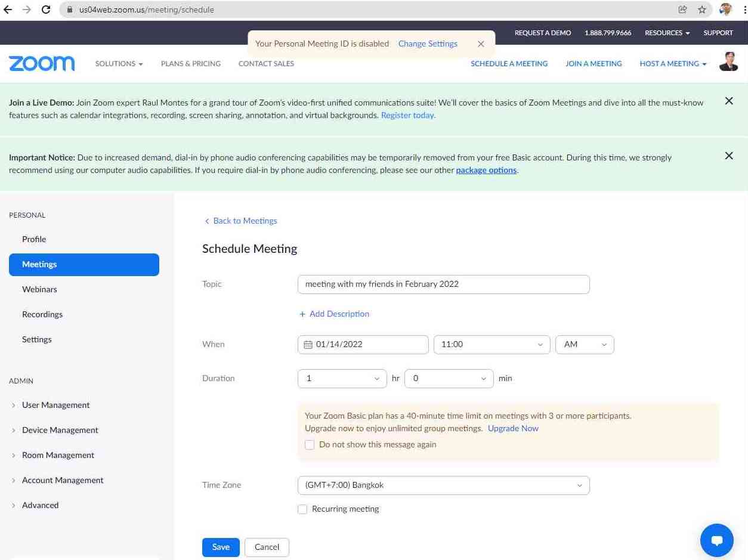Open the Time Zone Bangkok dropdown

click(443, 485)
